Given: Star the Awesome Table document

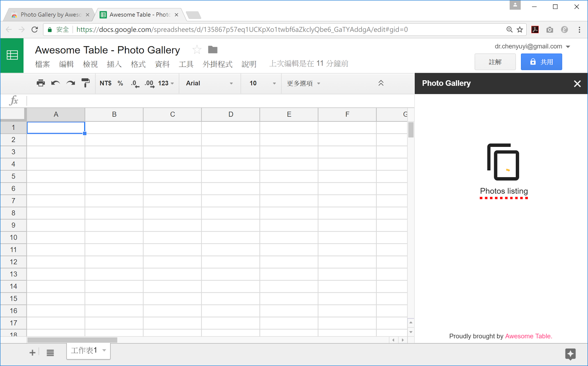Looking at the screenshot, I should (197, 50).
